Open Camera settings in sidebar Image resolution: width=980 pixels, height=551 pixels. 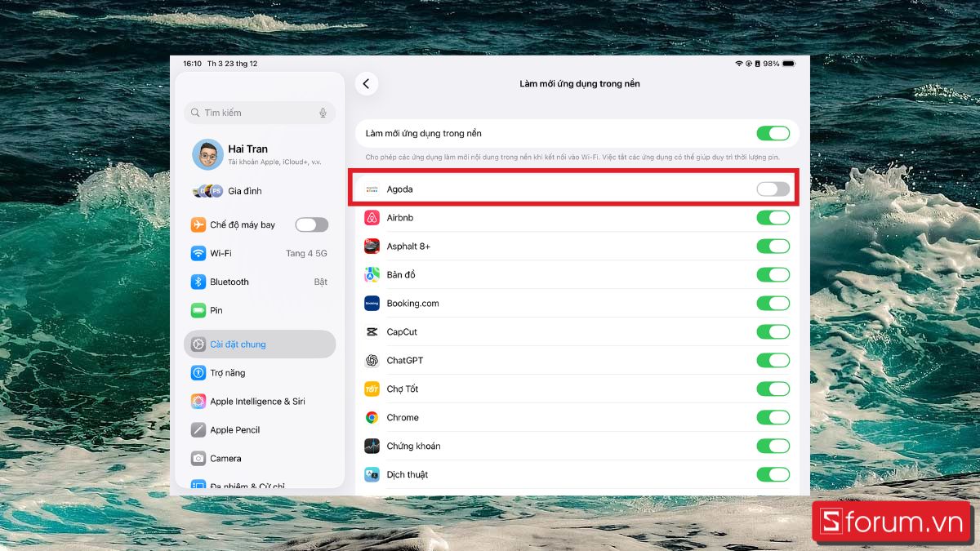click(x=260, y=459)
